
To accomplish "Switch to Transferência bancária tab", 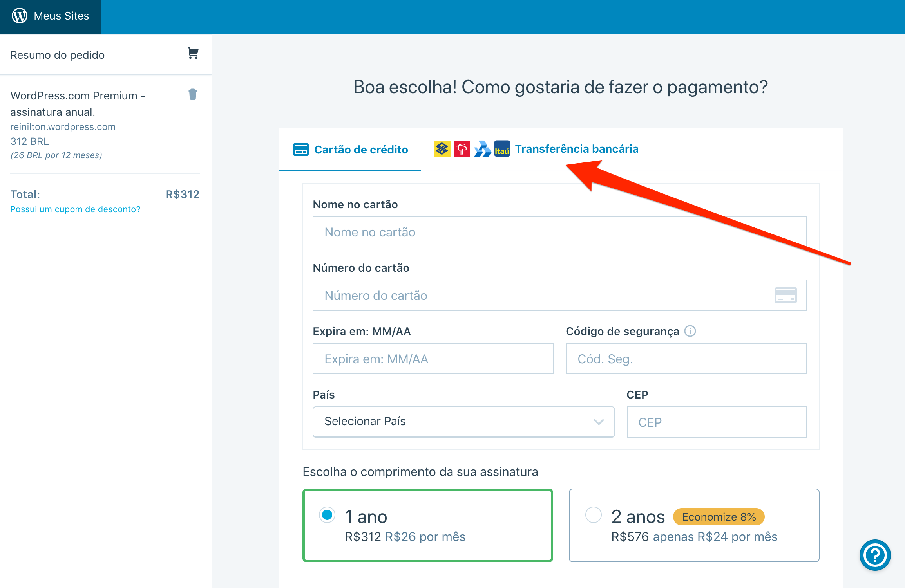I will 576,149.
